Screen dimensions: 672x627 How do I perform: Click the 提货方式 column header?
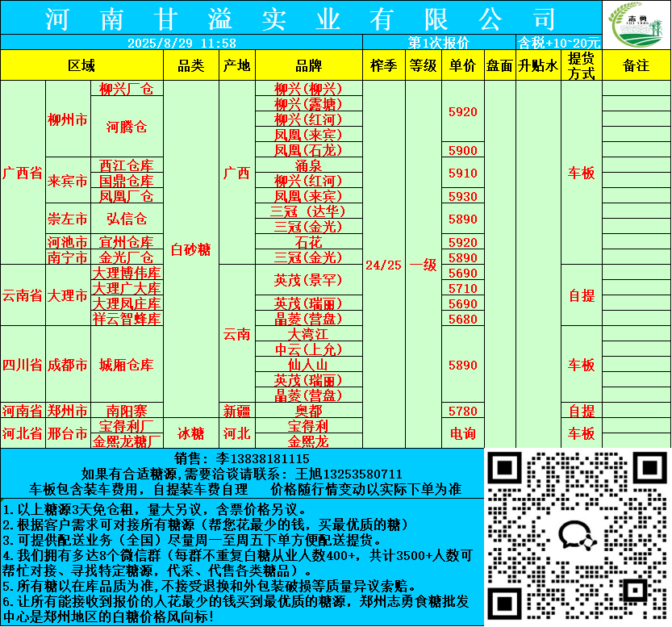click(581, 65)
